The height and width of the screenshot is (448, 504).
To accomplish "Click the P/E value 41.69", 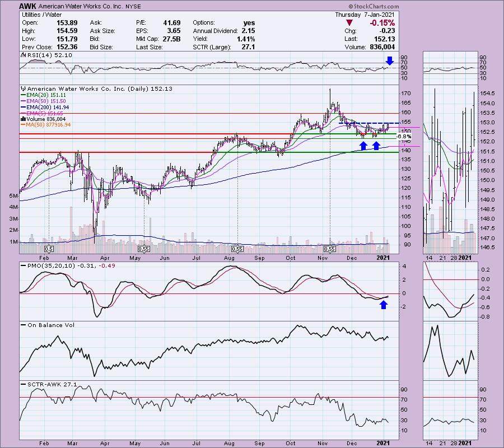I will [x=172, y=23].
